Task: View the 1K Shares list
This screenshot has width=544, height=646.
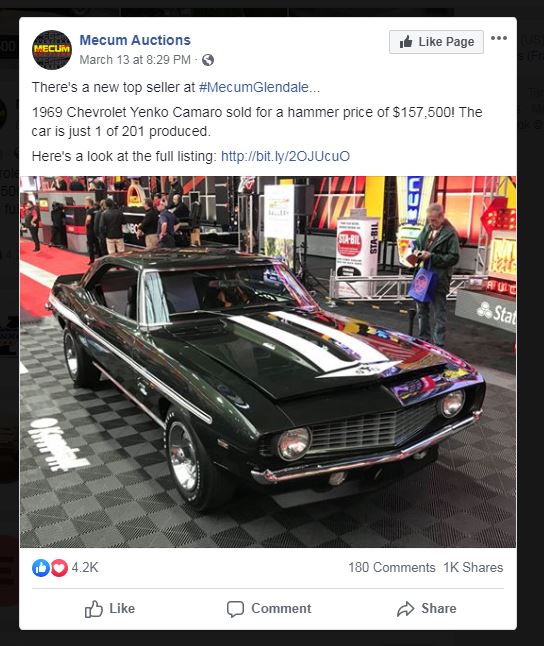Action: 473,567
